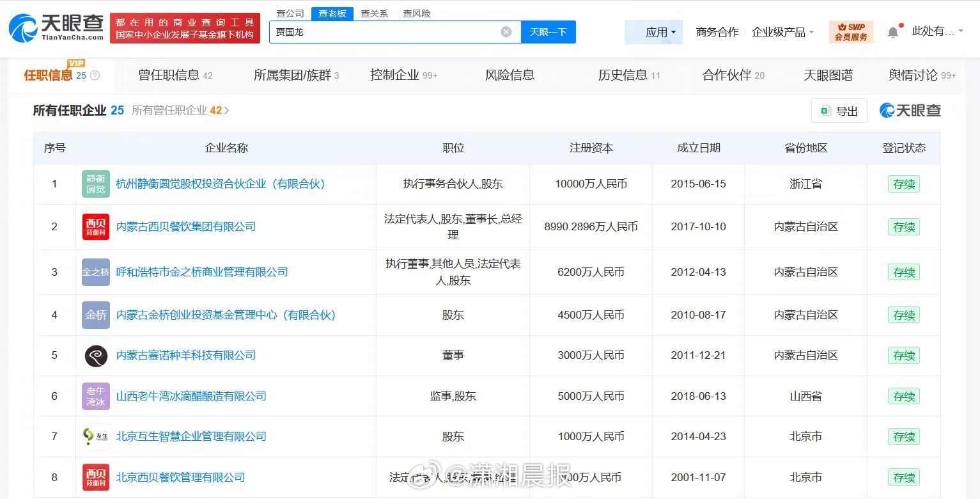Image resolution: width=980 pixels, height=499 pixels.
Task: Open the 金桥 company logo
Action: pyautogui.click(x=96, y=315)
